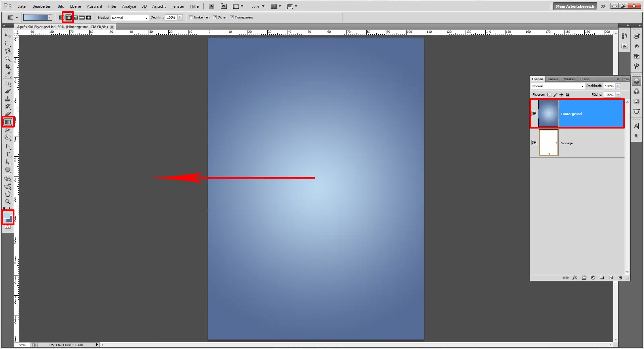Open the Filter menu

[x=112, y=6]
